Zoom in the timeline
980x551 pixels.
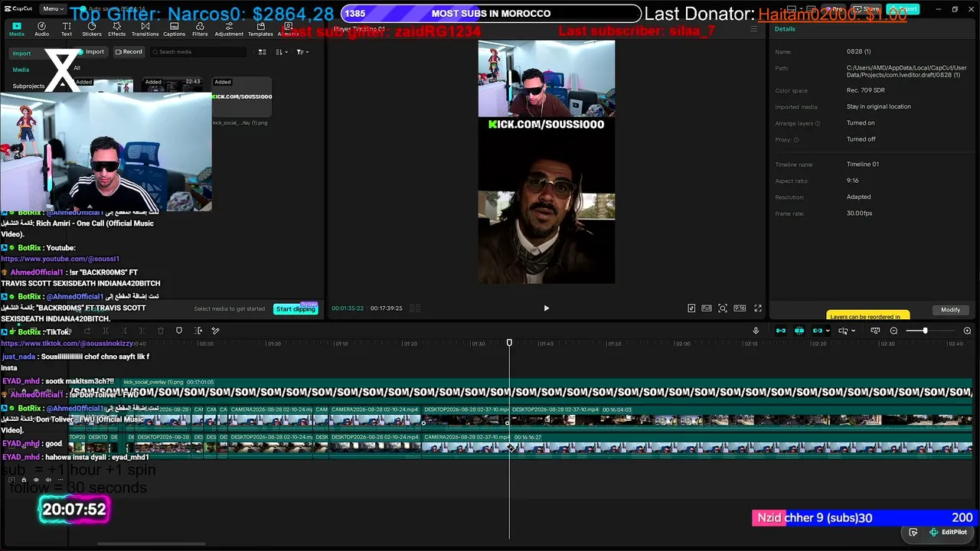click(967, 331)
